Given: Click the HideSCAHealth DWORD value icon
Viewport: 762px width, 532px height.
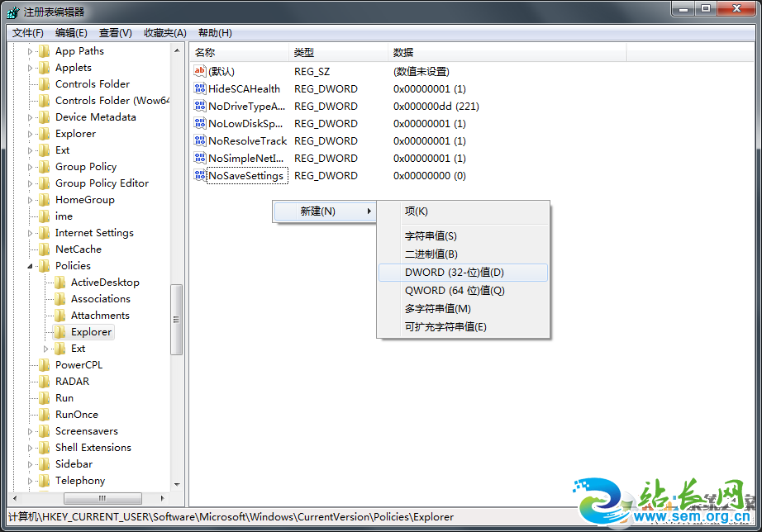Looking at the screenshot, I should (199, 88).
